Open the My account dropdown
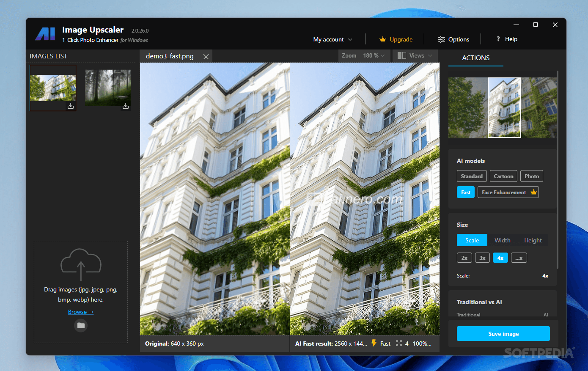Screen dimensions: 588x371 [x=332, y=39]
